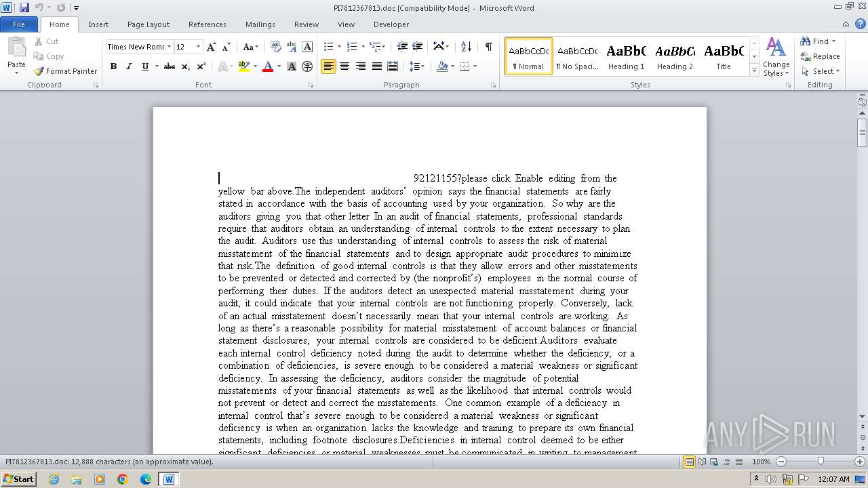Click the Numbering list icon
Image resolution: width=868 pixels, height=488 pixels.
[352, 47]
